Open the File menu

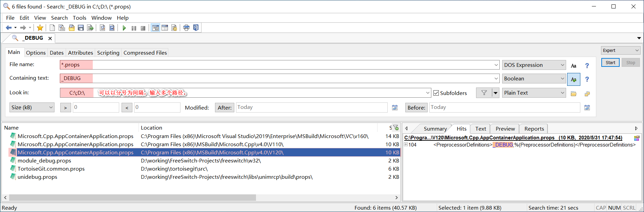point(10,18)
